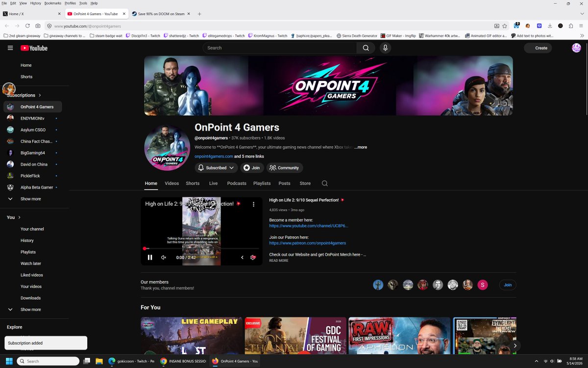The width and height of the screenshot is (588, 368).
Task: Open a new browser tab with plus
Action: point(199,14)
